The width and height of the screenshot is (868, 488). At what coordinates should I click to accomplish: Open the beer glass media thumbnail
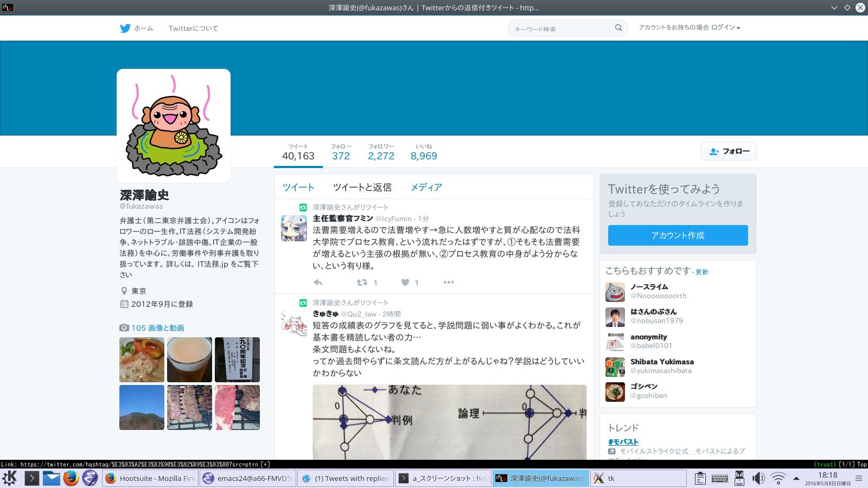[x=189, y=359]
